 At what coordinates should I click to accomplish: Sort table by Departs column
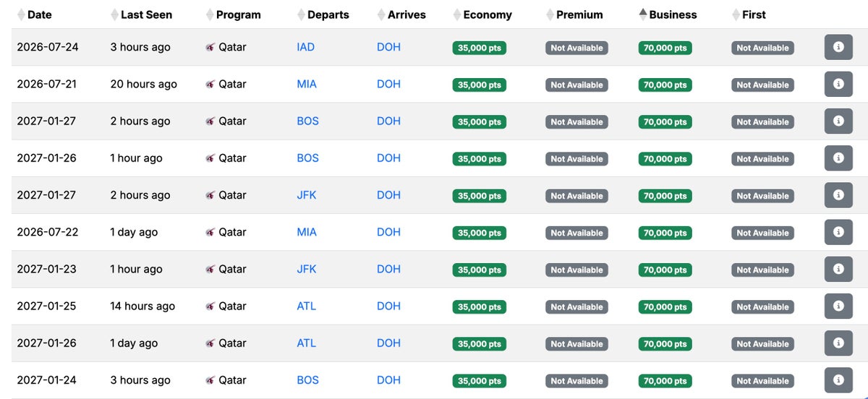coord(328,14)
